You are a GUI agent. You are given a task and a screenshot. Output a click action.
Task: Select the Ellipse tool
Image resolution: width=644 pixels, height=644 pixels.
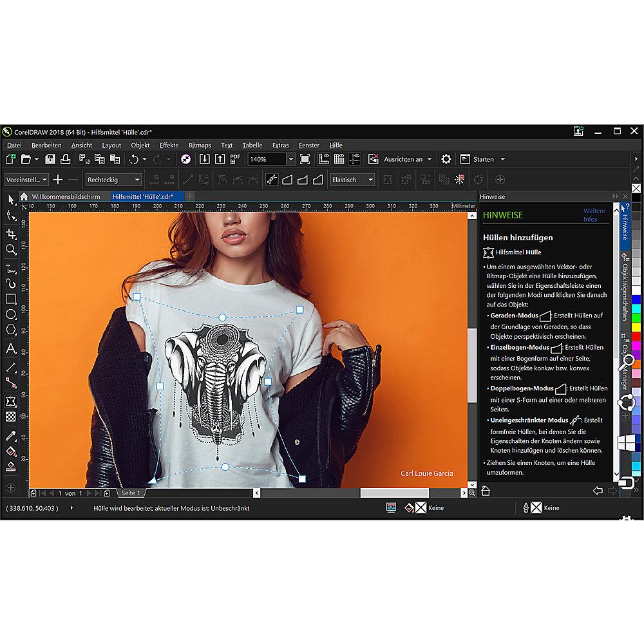[x=11, y=315]
